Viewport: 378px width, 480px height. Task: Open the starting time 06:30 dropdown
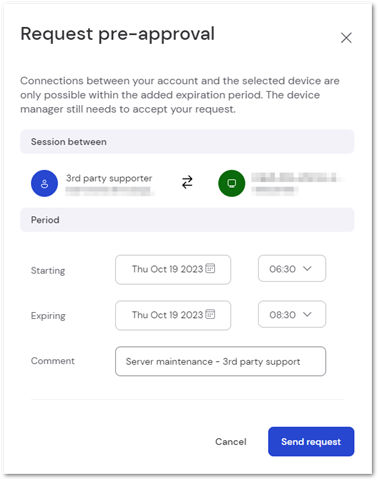click(x=292, y=269)
